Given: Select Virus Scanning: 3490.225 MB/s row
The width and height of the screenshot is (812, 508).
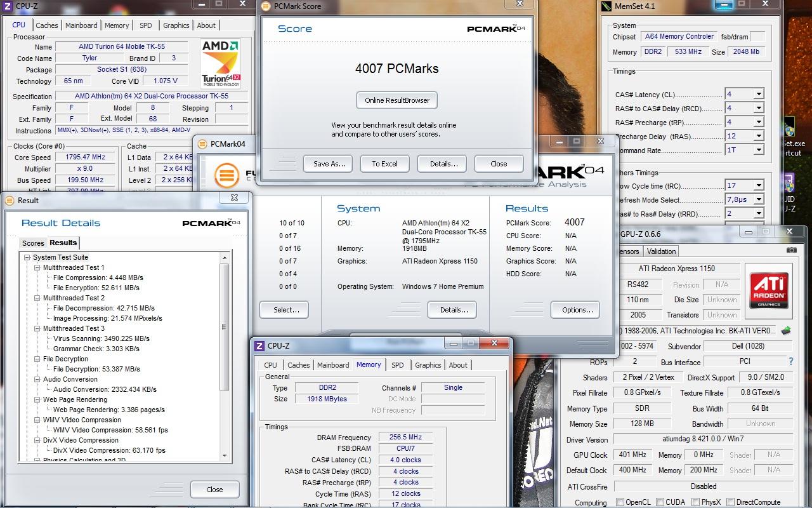Looking at the screenshot, I should [101, 338].
